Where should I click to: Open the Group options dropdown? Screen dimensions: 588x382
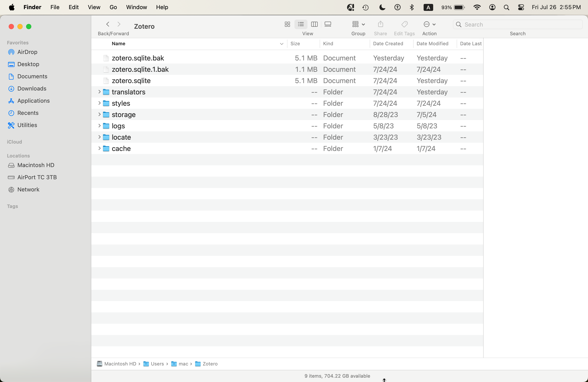click(x=358, y=24)
